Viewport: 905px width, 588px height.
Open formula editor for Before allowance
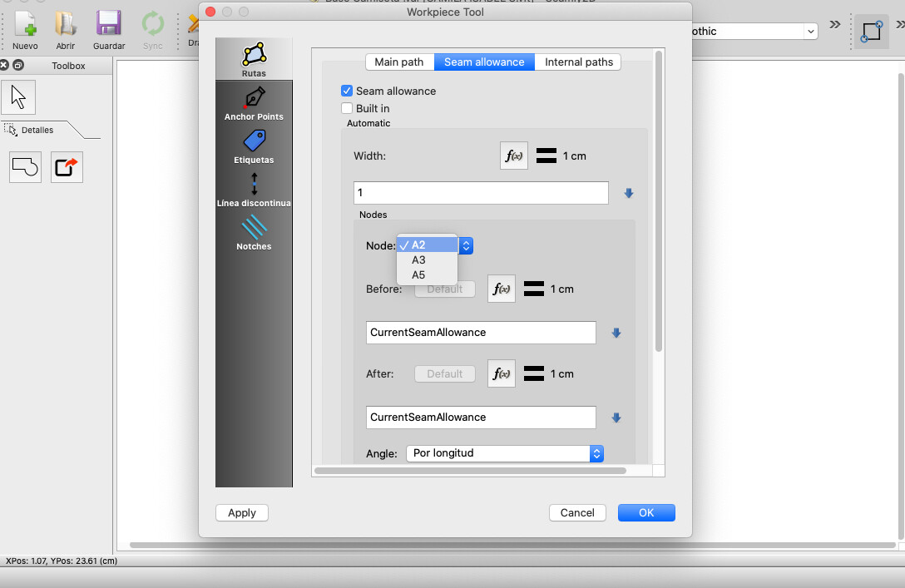tap(502, 289)
